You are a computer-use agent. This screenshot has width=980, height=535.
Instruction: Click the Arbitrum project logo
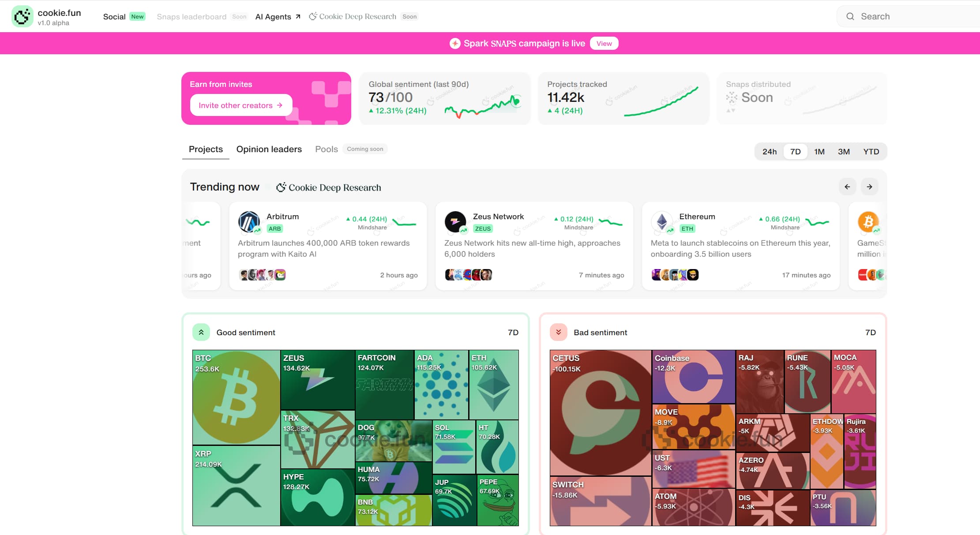tap(249, 221)
